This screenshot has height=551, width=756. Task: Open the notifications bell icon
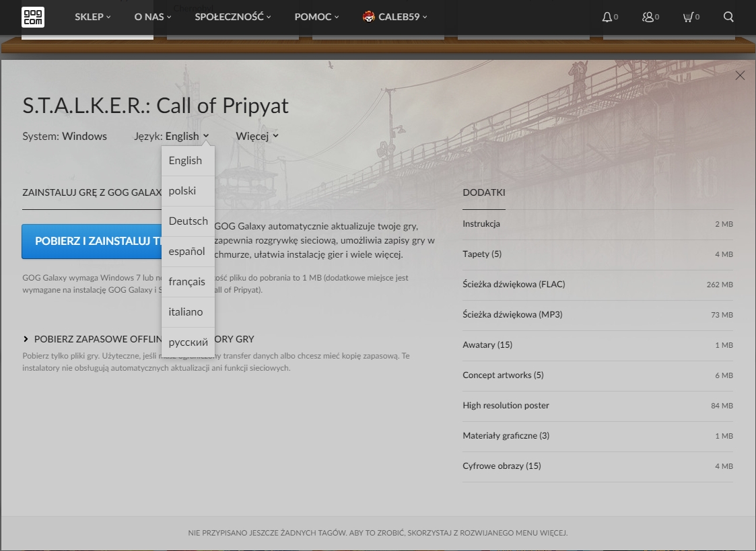(x=607, y=17)
